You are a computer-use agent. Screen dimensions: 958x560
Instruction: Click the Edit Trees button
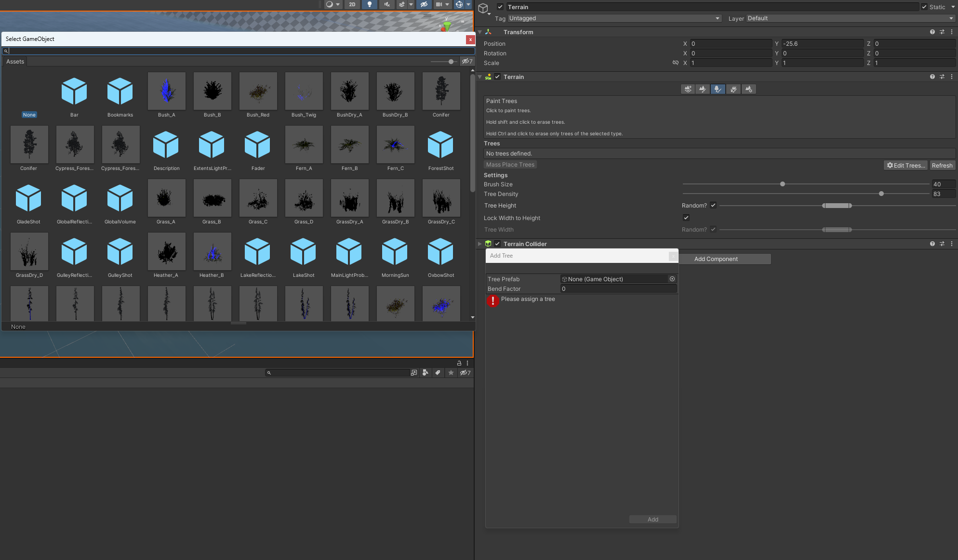pos(906,165)
